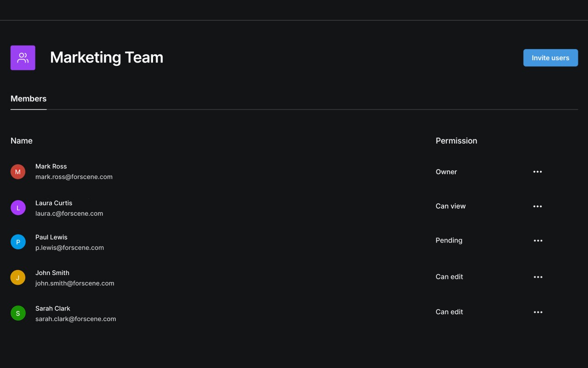Open the options menu for Sarah Clark
588x368 pixels.
pos(537,312)
